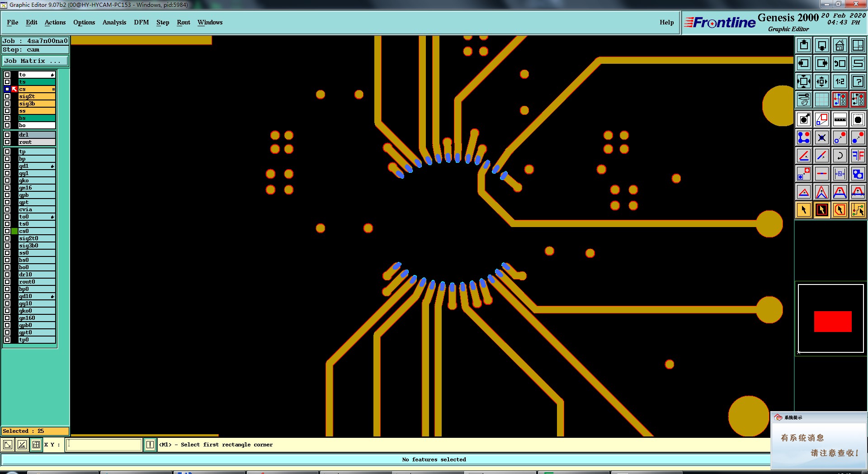Viewport: 868px width, 474px height.
Task: Select layer name 'rout0' in layer list
Action: pyautogui.click(x=37, y=282)
